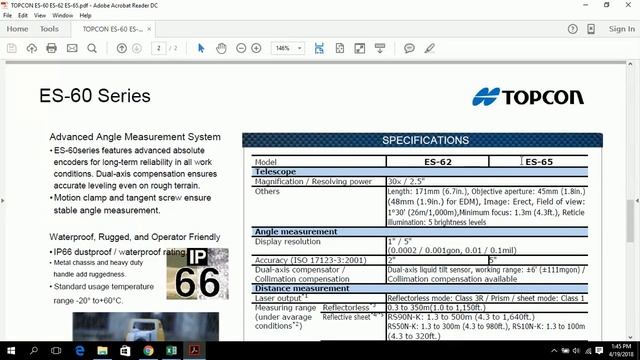The width and height of the screenshot is (640, 360).
Task: Open the File menu
Action: coord(7,16)
